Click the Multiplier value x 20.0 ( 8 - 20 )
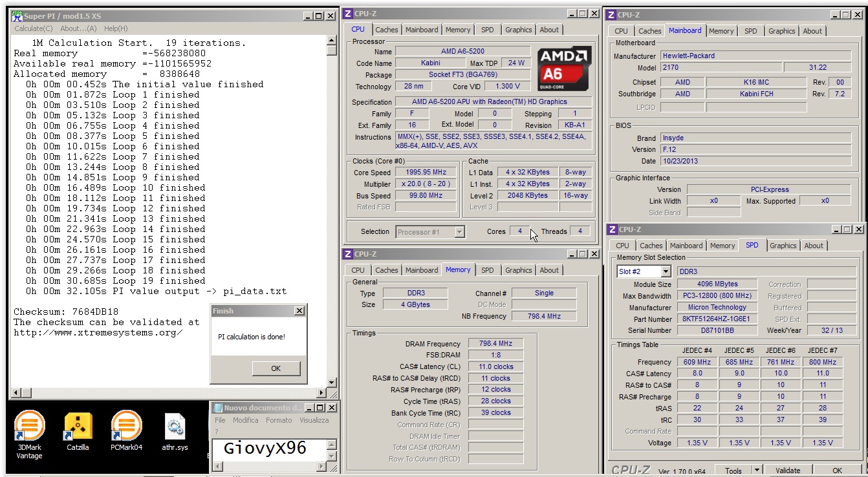This screenshot has height=477, width=868. (x=426, y=184)
